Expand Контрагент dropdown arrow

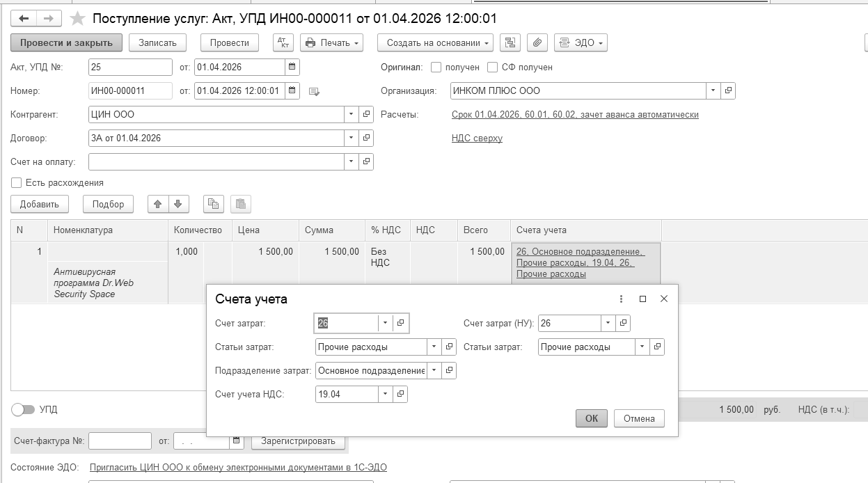point(352,114)
